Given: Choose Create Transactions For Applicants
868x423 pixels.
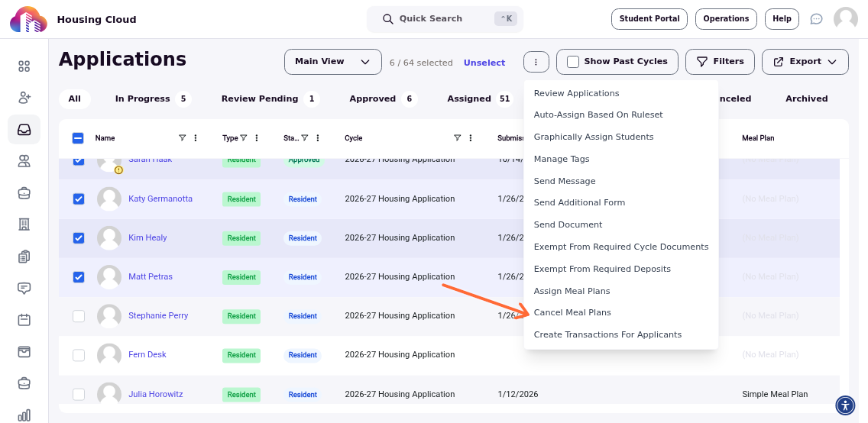Looking at the screenshot, I should click(x=607, y=335).
